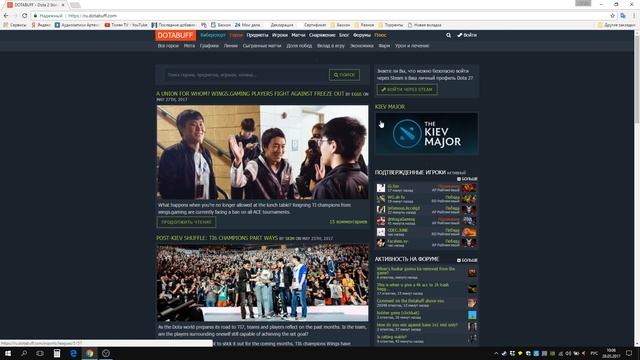Screen dimensions: 640x360
Task: Click the Войти через Steam button
Action: 407,89
